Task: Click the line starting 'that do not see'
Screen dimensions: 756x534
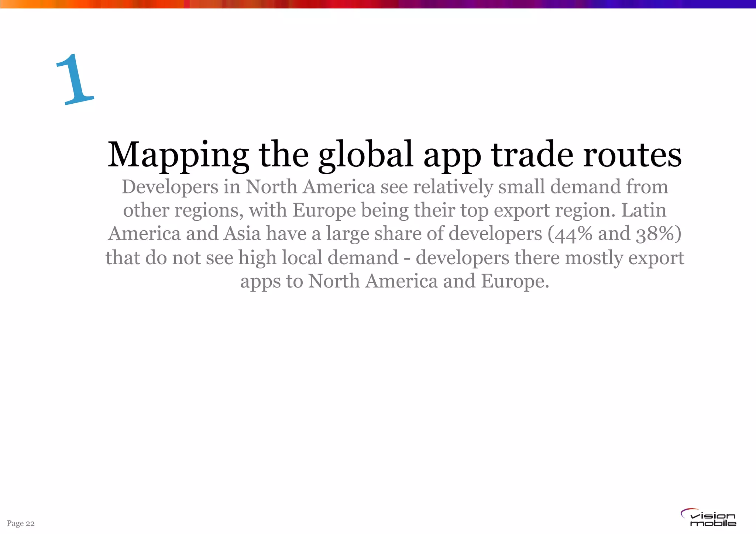Action: (x=395, y=258)
